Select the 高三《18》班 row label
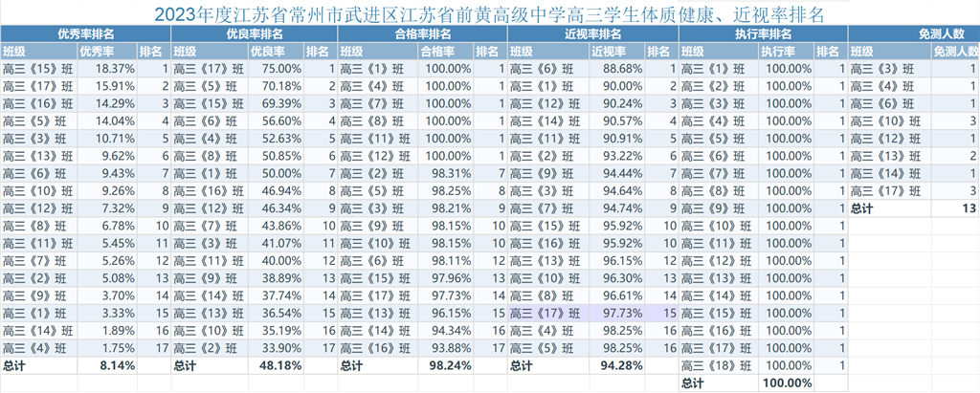Screen dimensions: 980x393 pos(719,365)
